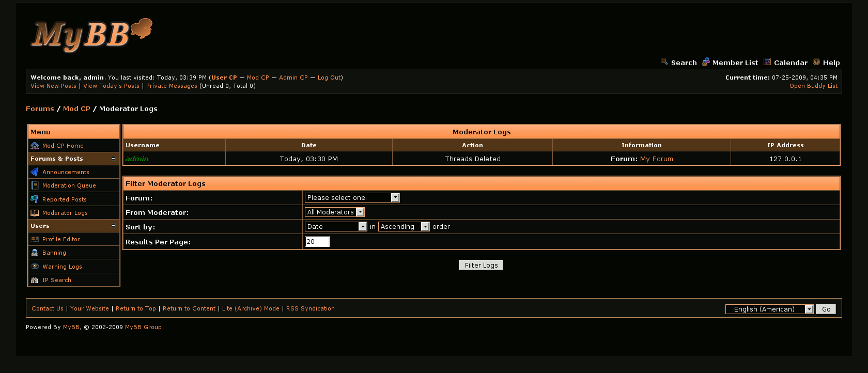The height and width of the screenshot is (373, 868).
Task: Open the English (American) language dropdown
Action: (x=769, y=309)
